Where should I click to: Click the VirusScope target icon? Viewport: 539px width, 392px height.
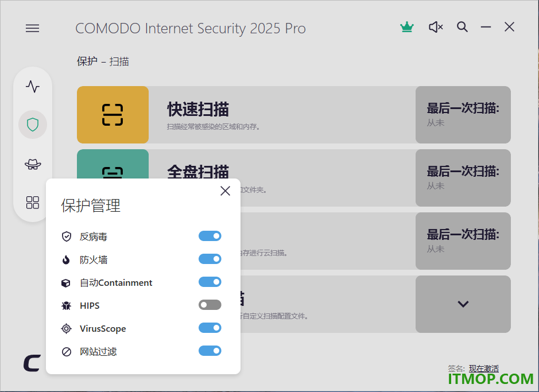pyautogui.click(x=67, y=329)
